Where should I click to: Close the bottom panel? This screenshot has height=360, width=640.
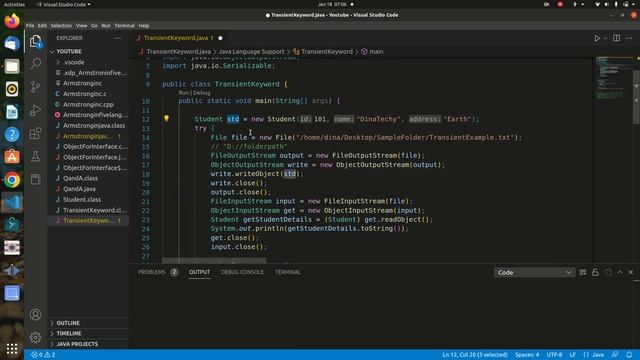[631, 272]
